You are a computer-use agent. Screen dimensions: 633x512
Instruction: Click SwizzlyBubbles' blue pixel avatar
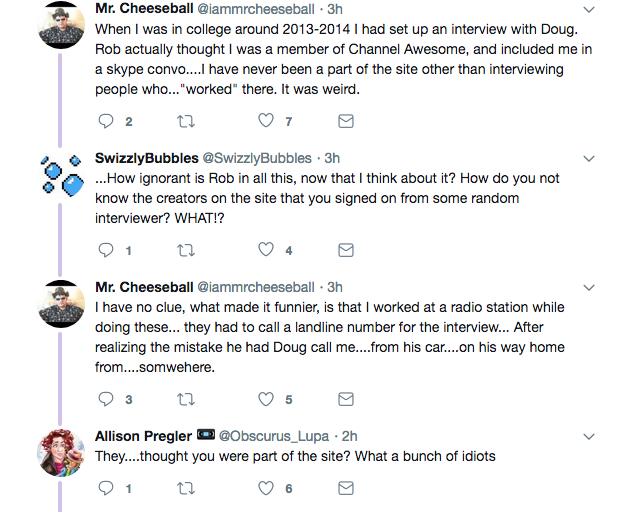coord(60,175)
